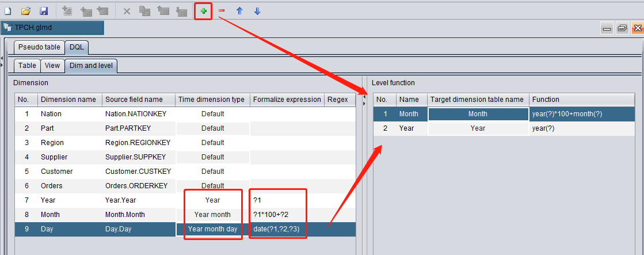Edit the '?1' formalize expression cell

pos(287,200)
